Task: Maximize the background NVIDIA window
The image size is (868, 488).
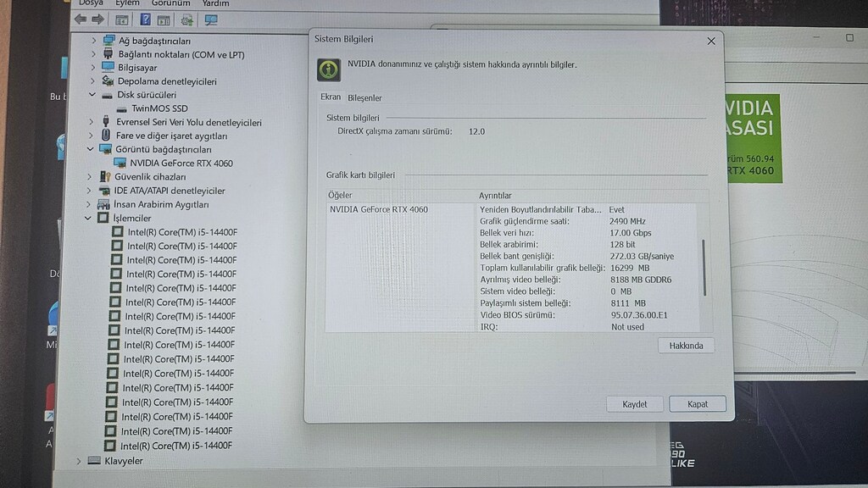Action: [849, 37]
